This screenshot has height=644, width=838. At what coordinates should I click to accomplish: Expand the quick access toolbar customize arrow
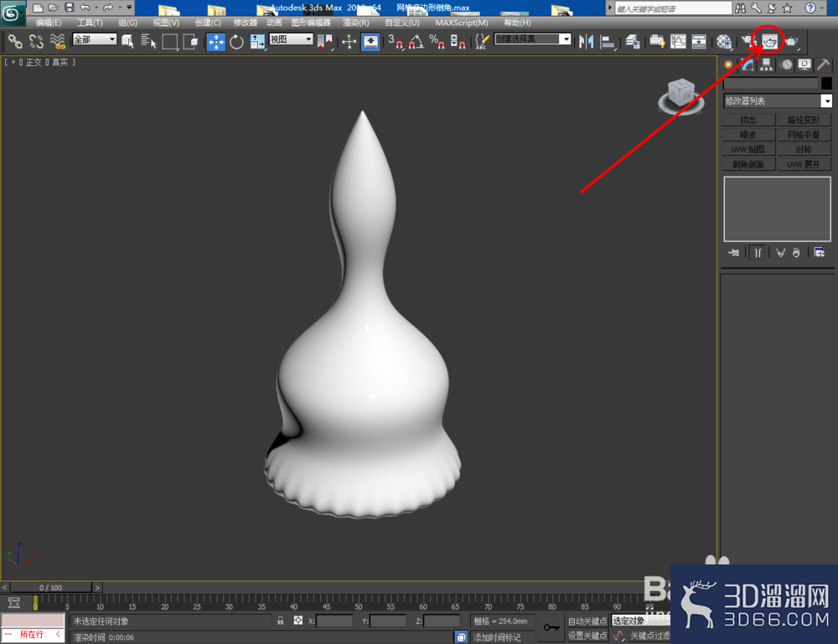click(129, 8)
